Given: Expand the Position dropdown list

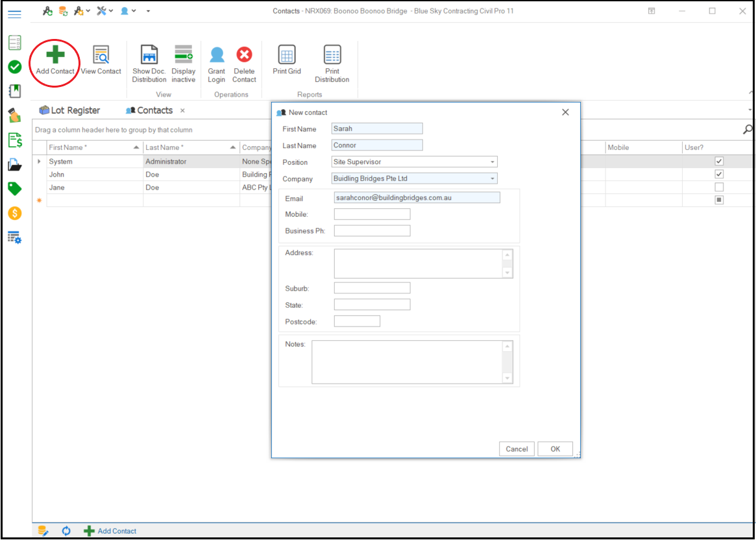Looking at the screenshot, I should click(x=493, y=162).
